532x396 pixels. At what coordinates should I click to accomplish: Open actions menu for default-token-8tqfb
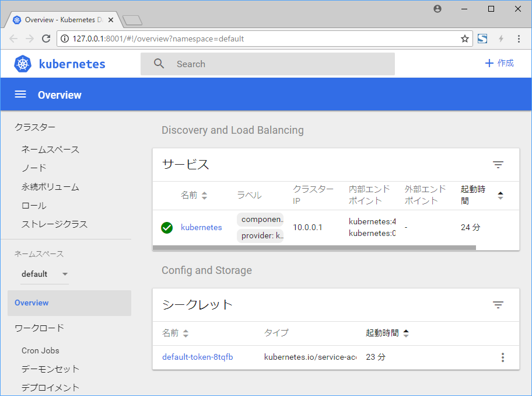click(x=502, y=357)
